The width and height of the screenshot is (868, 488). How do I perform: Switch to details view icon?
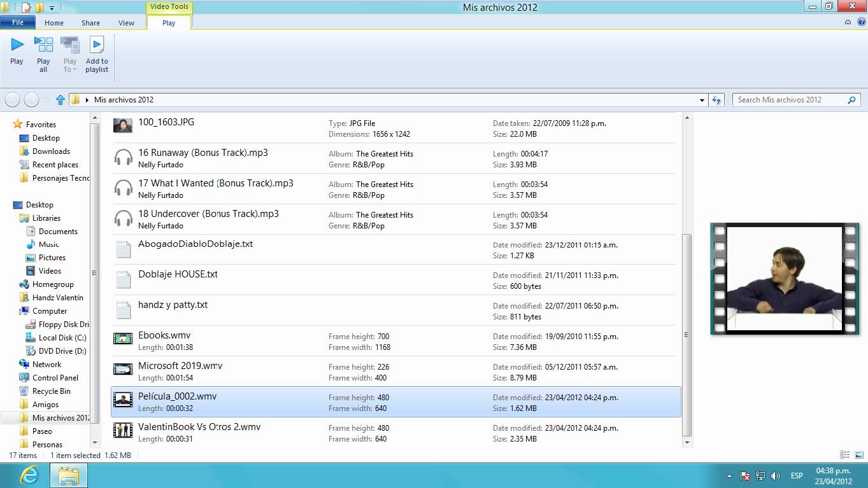[844, 455]
